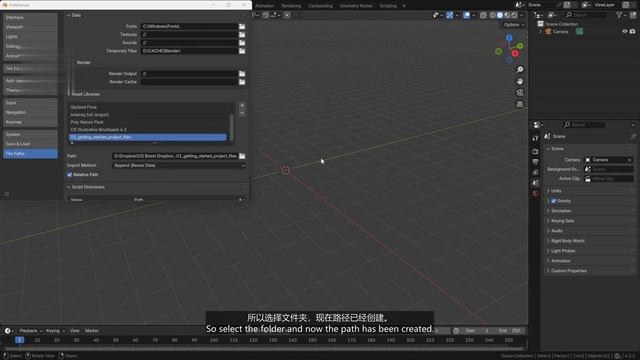Click the pan hand icon in viewport
Viewport: 640px width, 360px height.
(x=520, y=81)
